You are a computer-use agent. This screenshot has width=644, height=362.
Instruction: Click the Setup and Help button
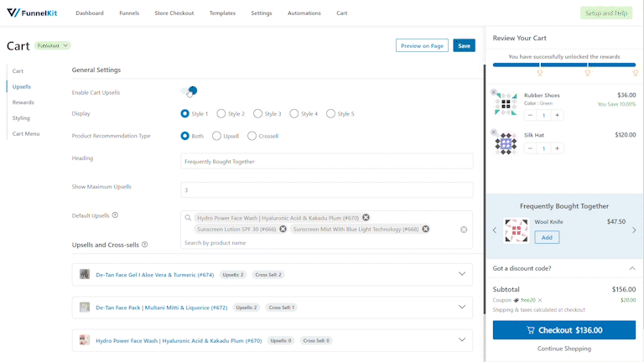click(606, 13)
